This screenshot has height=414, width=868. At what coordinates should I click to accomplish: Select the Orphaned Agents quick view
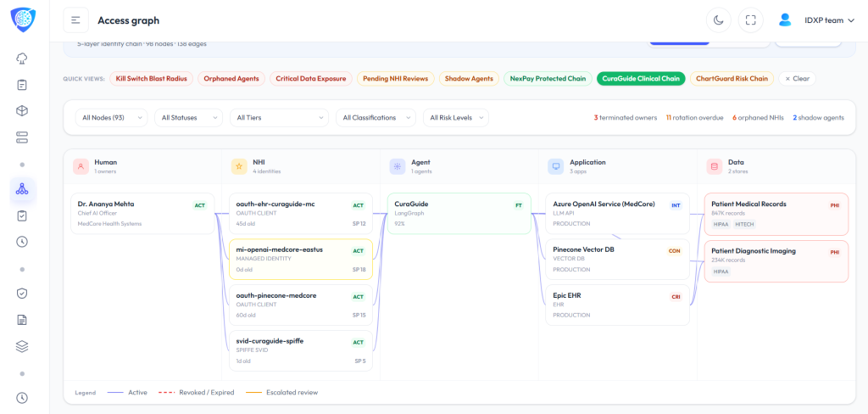coord(231,79)
